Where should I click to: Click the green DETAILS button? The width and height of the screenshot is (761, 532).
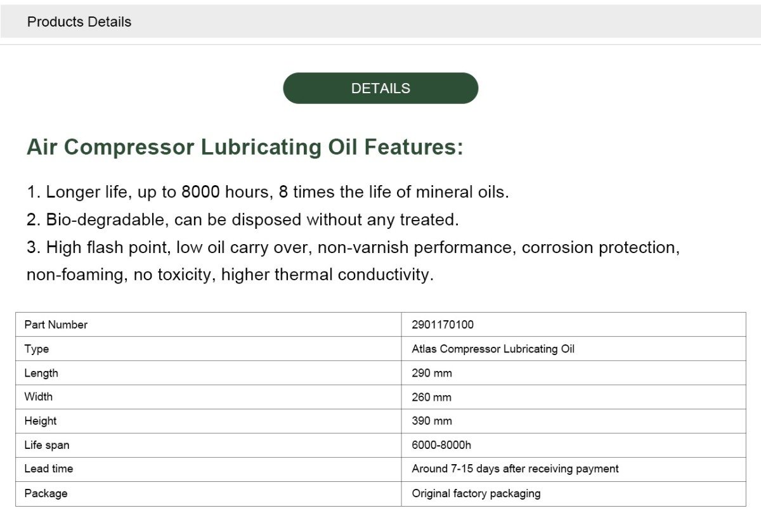380,88
